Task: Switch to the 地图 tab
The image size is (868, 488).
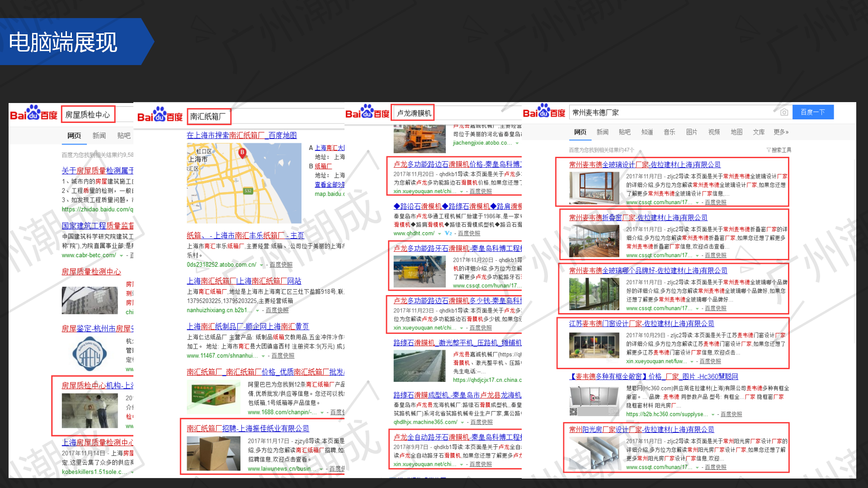Action: pyautogui.click(x=736, y=132)
